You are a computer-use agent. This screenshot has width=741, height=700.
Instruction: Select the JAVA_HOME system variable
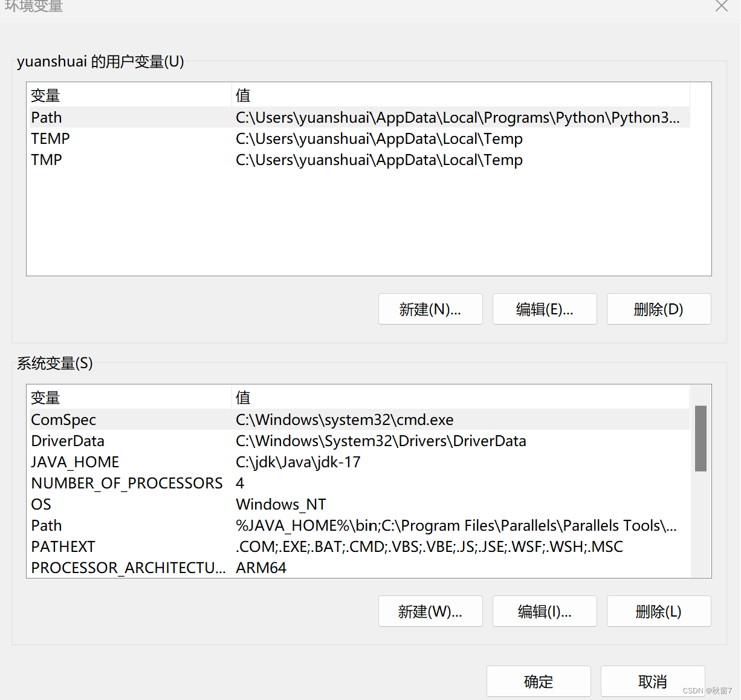pos(360,462)
